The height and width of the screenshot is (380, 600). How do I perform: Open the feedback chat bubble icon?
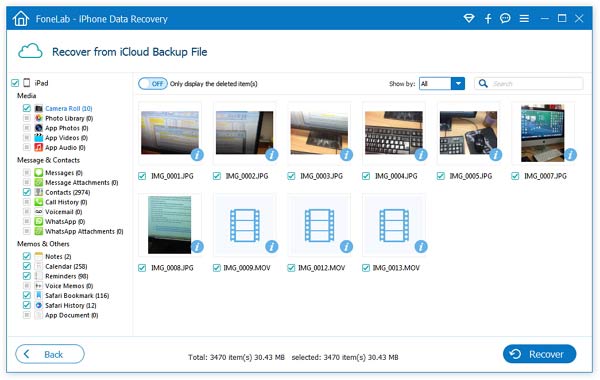[505, 18]
